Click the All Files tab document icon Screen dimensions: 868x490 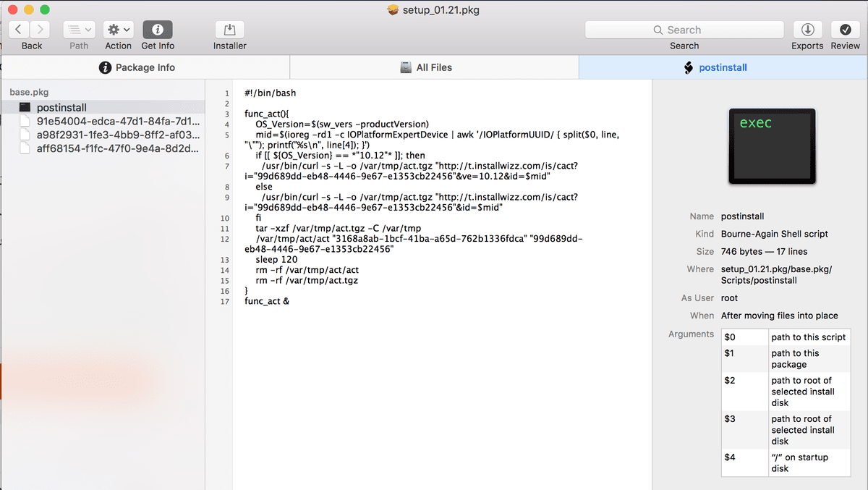tap(407, 67)
